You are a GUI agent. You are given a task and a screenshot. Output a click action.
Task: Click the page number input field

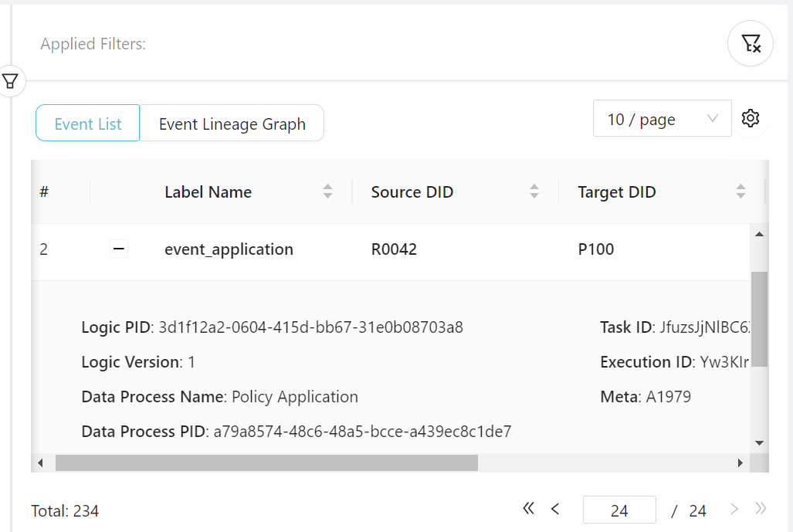coord(619,510)
